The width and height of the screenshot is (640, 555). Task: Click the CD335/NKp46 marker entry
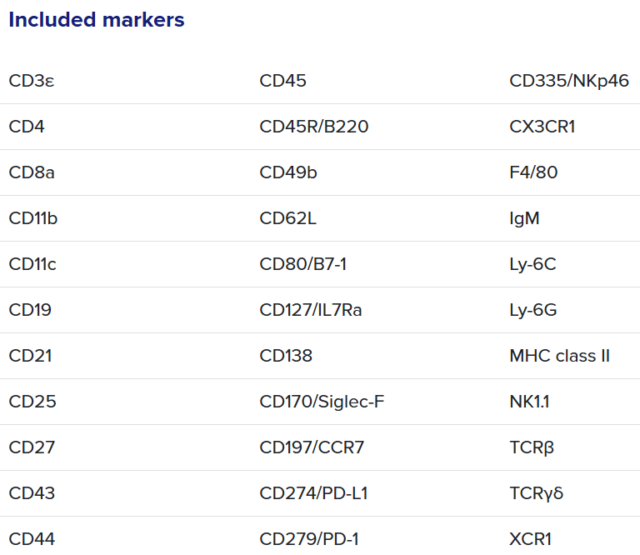(568, 81)
